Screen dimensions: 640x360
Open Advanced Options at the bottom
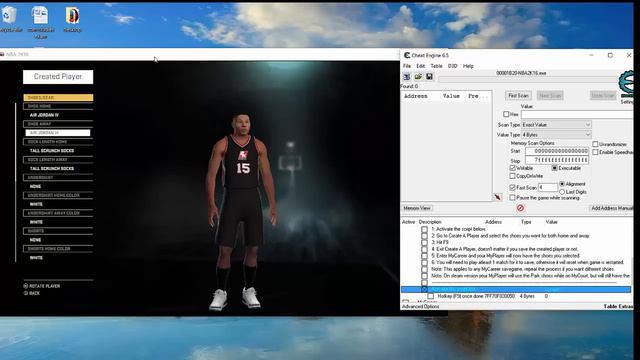[421, 307]
